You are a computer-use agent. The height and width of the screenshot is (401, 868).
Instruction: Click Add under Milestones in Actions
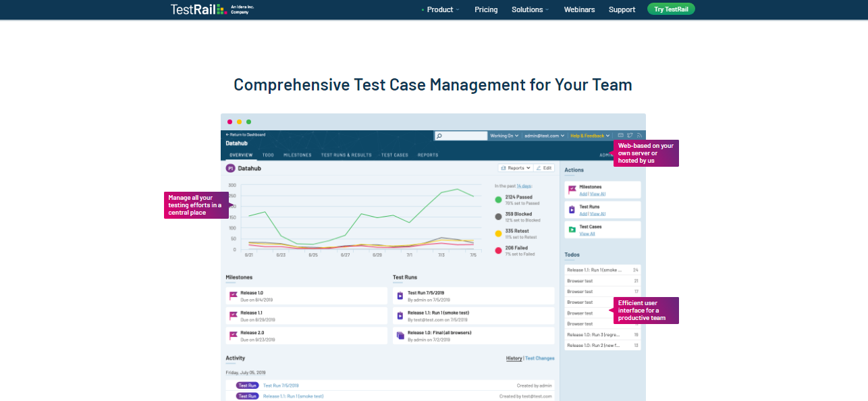tap(582, 194)
